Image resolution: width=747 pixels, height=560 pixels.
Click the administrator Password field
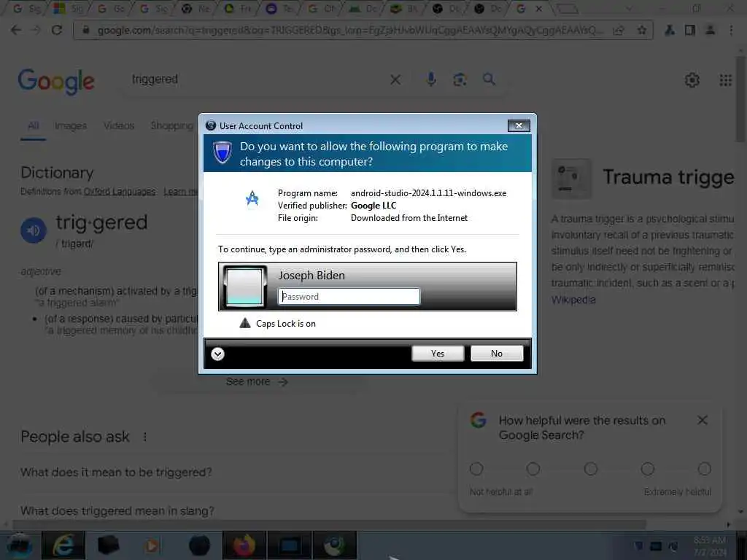(349, 296)
